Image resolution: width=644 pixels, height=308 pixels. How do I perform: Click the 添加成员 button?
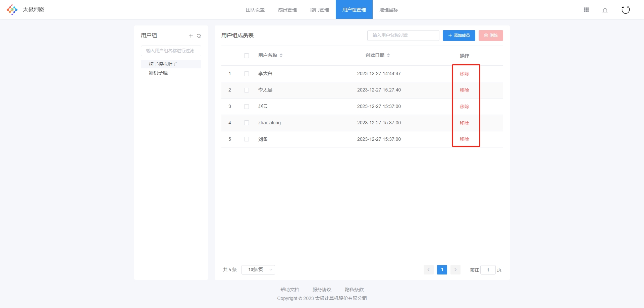(x=459, y=36)
